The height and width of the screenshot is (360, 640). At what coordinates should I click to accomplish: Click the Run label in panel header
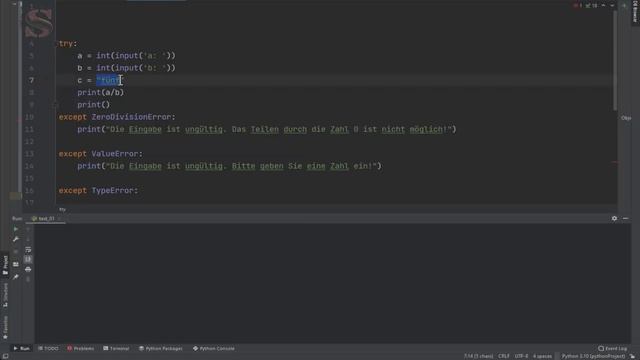click(17, 219)
